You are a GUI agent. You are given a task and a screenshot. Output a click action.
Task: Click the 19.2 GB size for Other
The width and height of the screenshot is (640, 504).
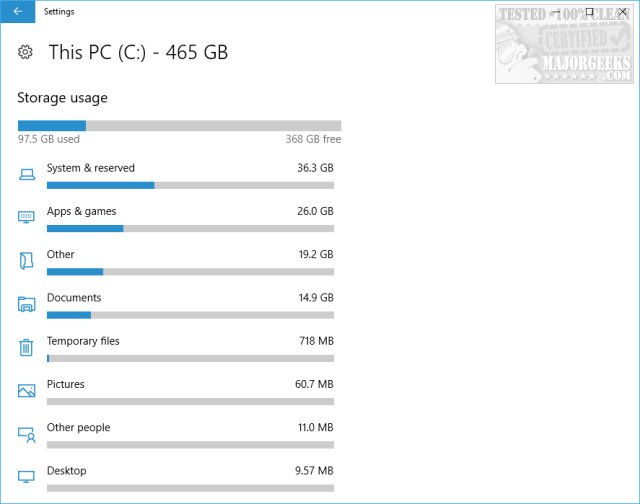pos(315,255)
